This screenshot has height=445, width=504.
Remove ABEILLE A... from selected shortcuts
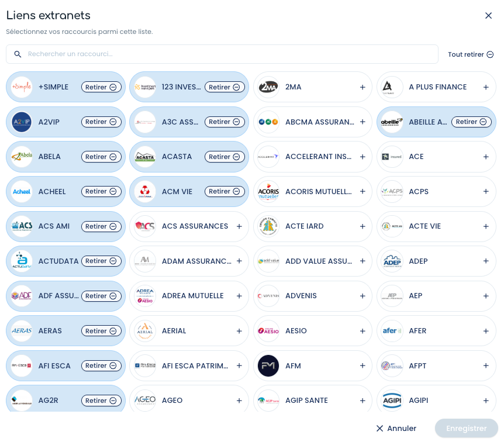tap(471, 122)
